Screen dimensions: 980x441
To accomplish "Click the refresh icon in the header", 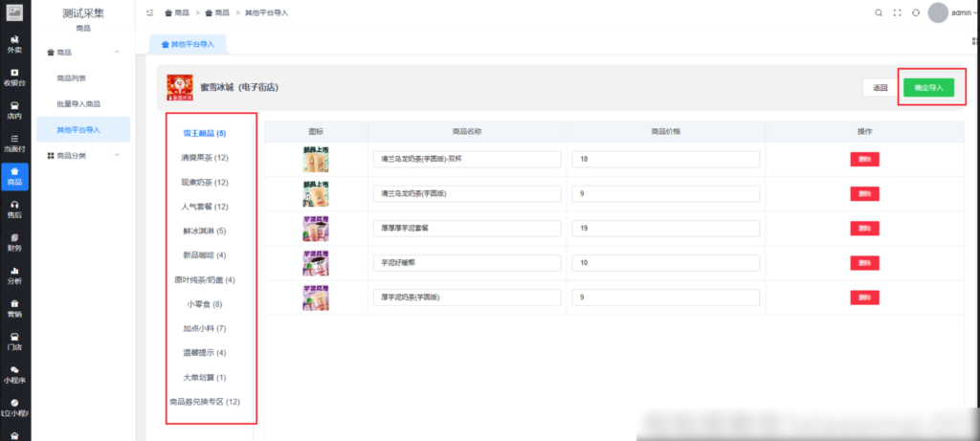I will point(916,12).
